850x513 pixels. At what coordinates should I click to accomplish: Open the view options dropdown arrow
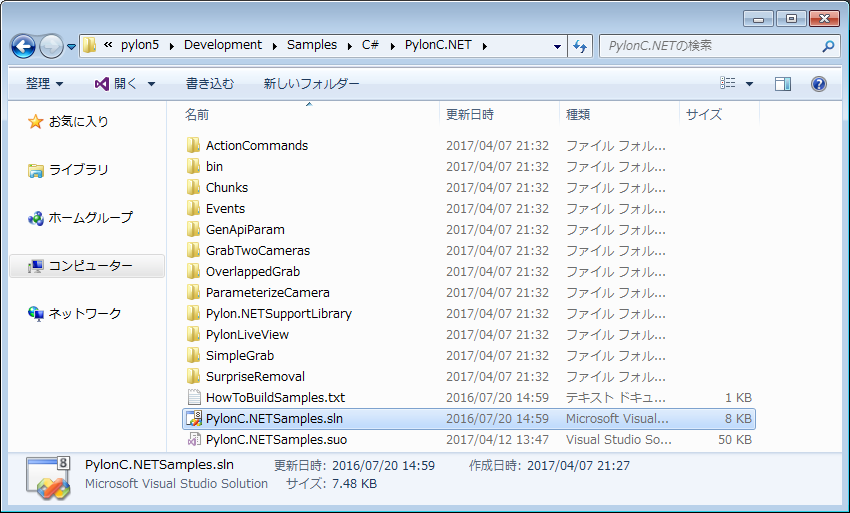(x=749, y=84)
